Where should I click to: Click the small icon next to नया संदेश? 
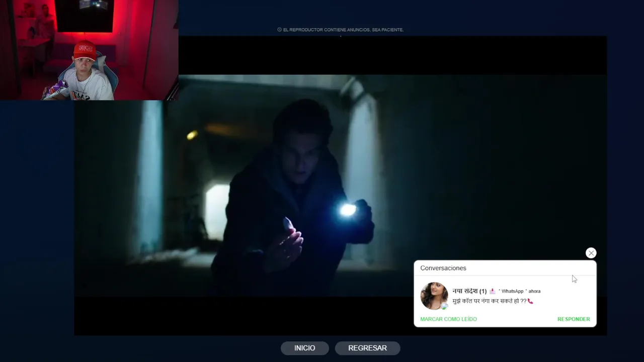pyautogui.click(x=493, y=291)
